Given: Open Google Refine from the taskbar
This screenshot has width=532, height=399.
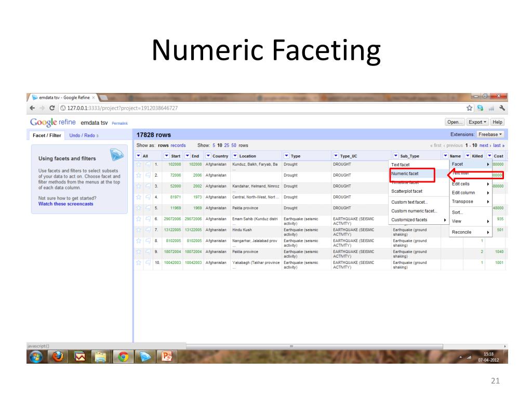Looking at the screenshot, I should coord(145,356).
